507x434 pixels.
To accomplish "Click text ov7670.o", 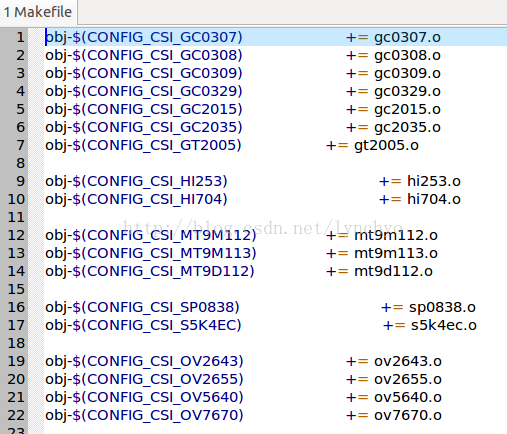I will pos(408,415).
